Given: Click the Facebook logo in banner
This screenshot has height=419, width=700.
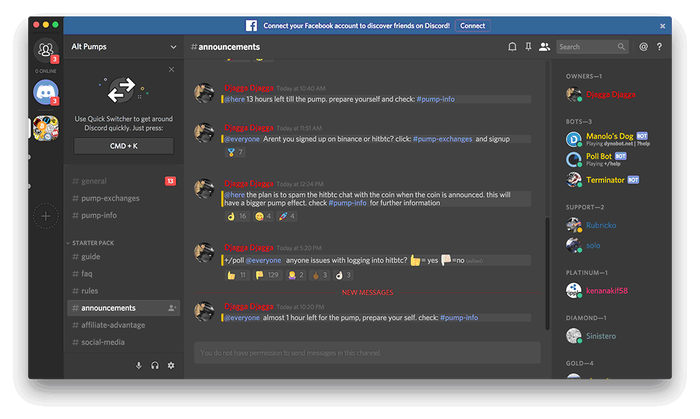Looking at the screenshot, I should (251, 26).
